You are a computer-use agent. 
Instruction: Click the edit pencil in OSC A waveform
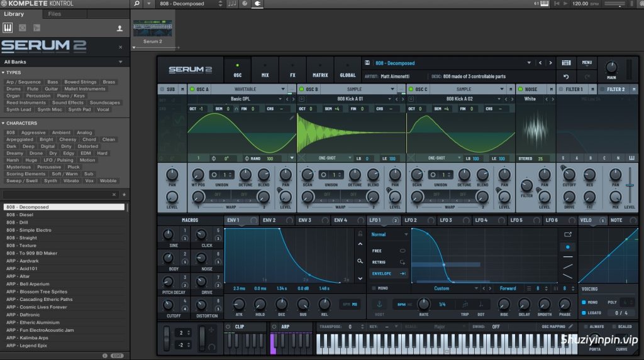[x=291, y=118]
